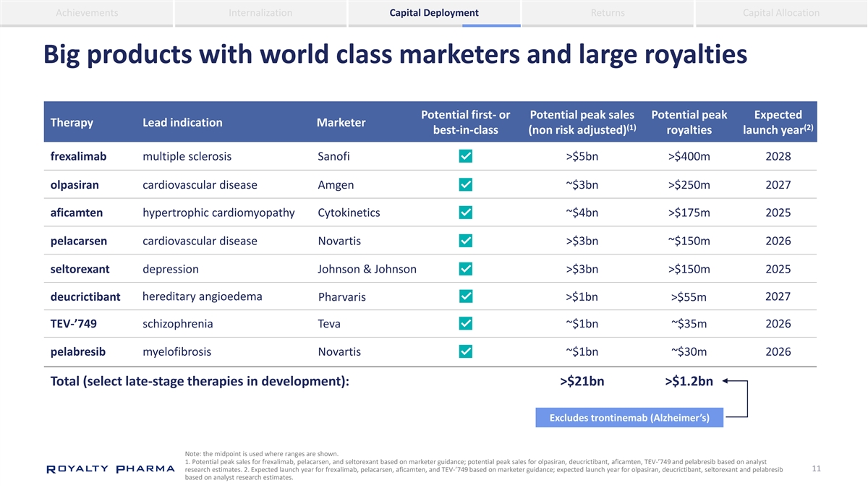Click the Royalty Pharma logo
This screenshot has width=868, height=488.
coord(110,469)
